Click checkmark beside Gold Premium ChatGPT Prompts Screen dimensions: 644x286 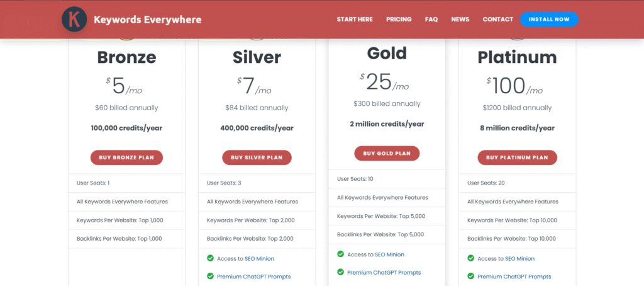pyautogui.click(x=340, y=272)
